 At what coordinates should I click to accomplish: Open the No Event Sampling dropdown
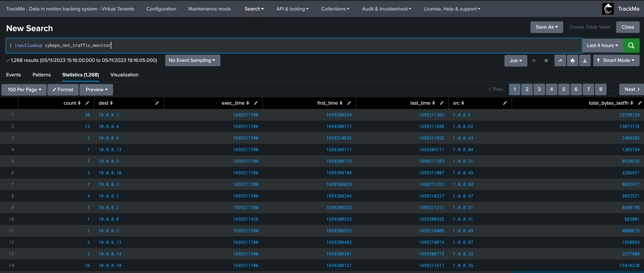coord(193,60)
